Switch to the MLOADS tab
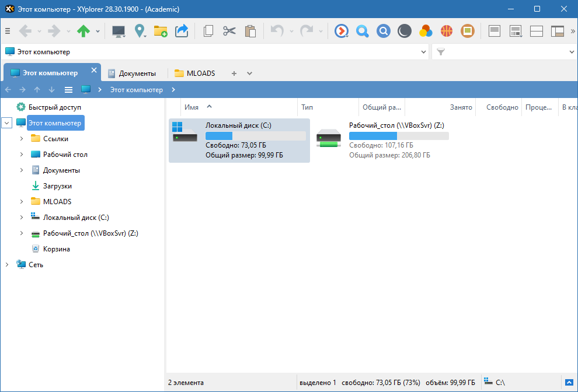The image size is (578, 392). (x=195, y=73)
